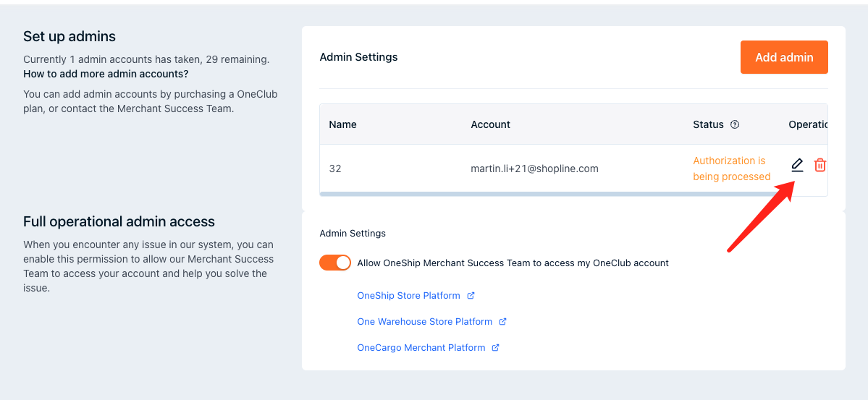Click the name cell showing 32
This screenshot has height=400, width=868.
click(x=335, y=169)
